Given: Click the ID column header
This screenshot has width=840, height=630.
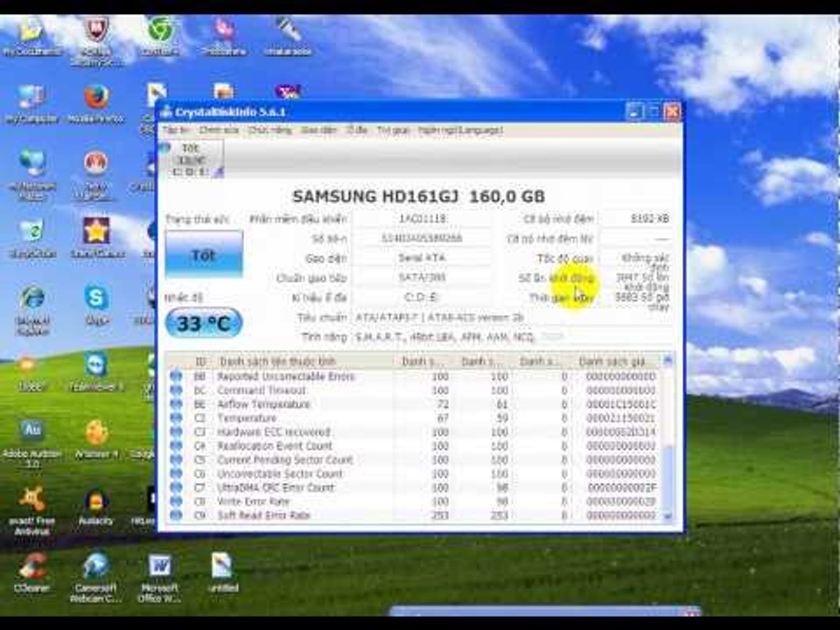Looking at the screenshot, I should pos(200,361).
